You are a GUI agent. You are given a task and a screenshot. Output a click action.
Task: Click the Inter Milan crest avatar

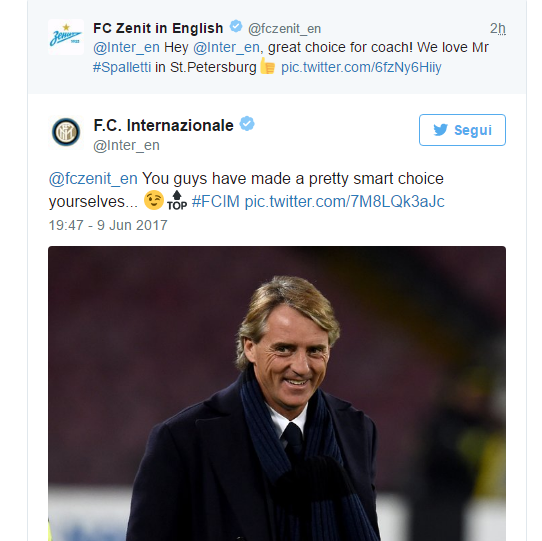66,132
